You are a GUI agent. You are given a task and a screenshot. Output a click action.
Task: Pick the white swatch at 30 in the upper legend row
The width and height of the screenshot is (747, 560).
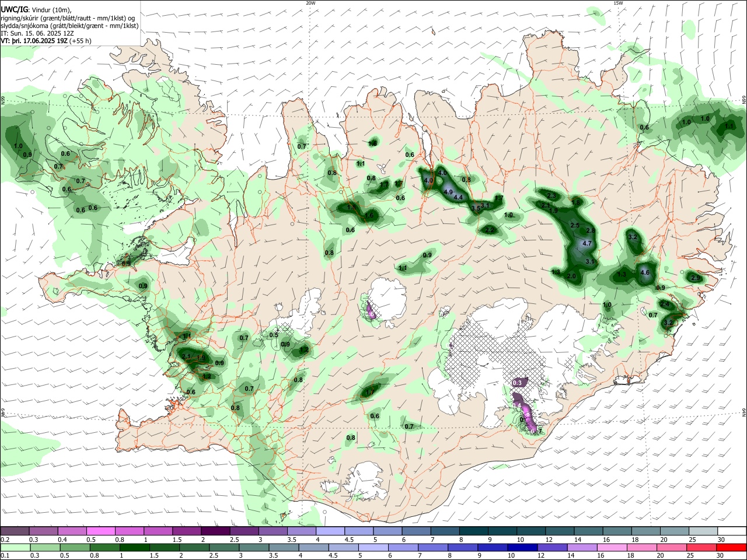pos(732,531)
